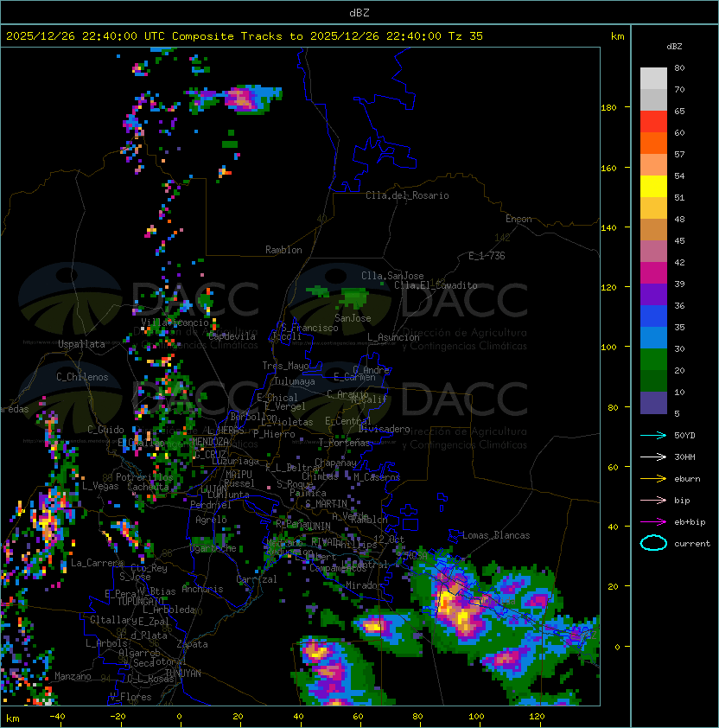Click the magenta eb+bip arrow icon

(x=653, y=522)
